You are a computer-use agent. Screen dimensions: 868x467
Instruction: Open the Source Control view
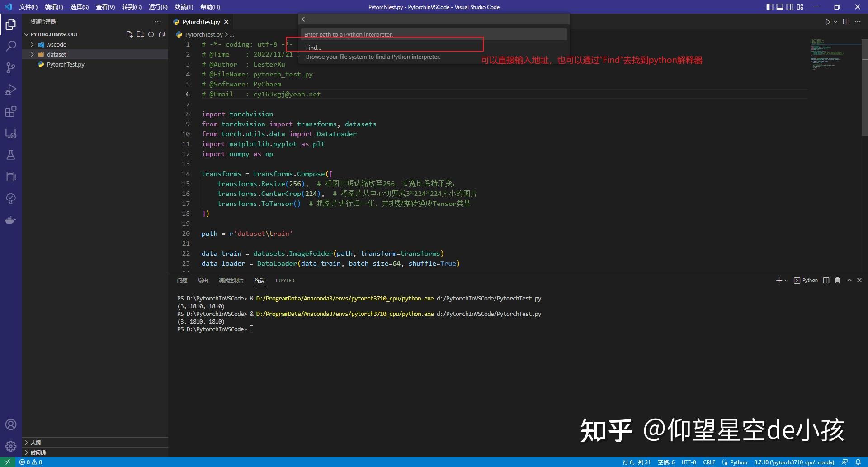(11, 68)
